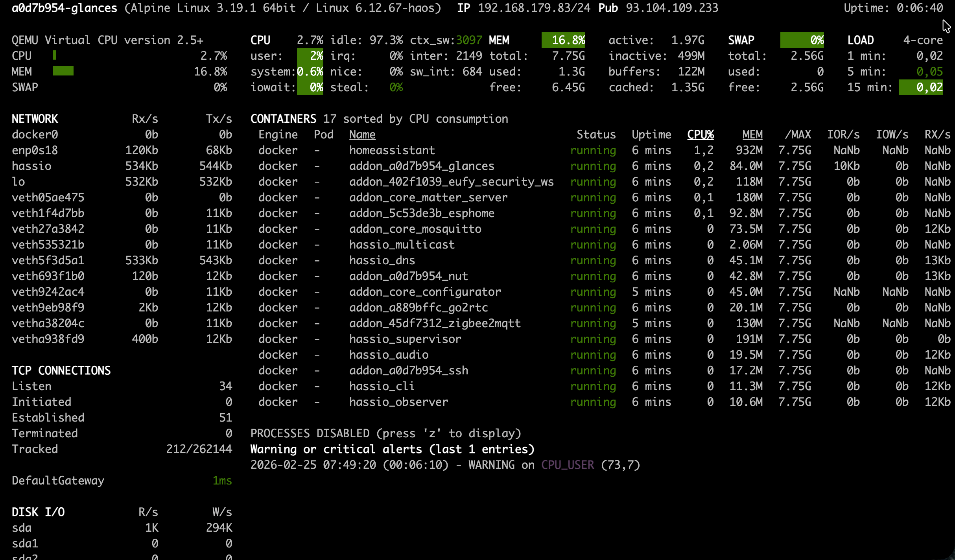This screenshot has height=560, width=955.
Task: Click the TCP CONNECTIONS section header
Action: [61, 370]
